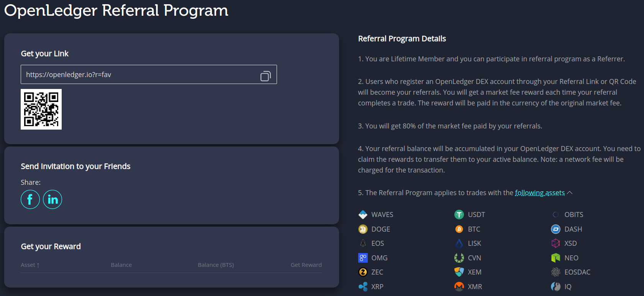Click the Get Reward column header
The image size is (644, 296).
pos(306,265)
